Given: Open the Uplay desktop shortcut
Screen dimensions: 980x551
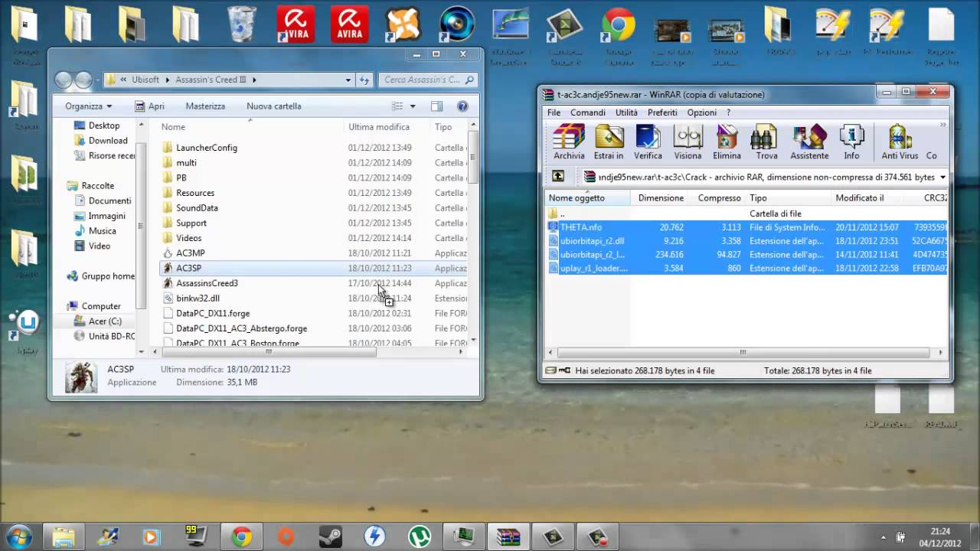Looking at the screenshot, I should click(27, 325).
